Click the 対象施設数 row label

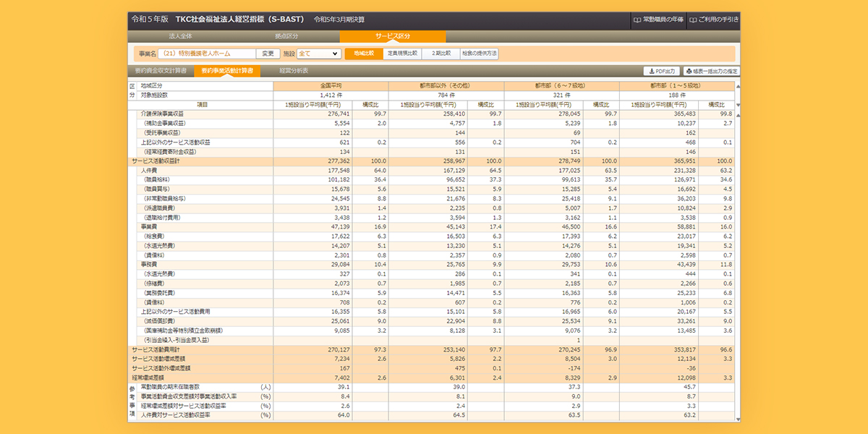pyautogui.click(x=153, y=95)
